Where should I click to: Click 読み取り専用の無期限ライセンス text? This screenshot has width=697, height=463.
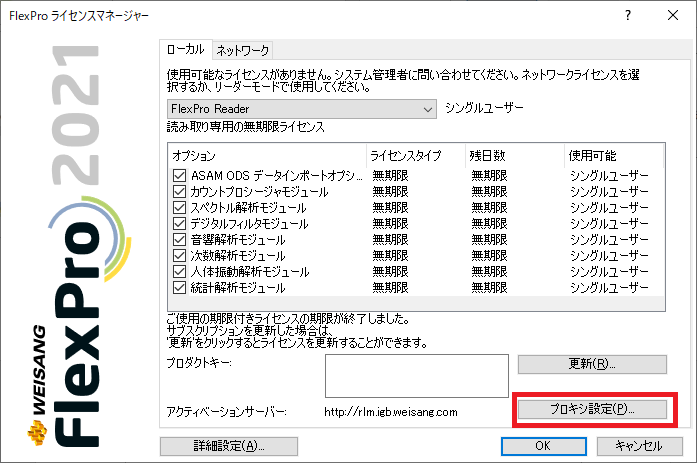coord(246,127)
